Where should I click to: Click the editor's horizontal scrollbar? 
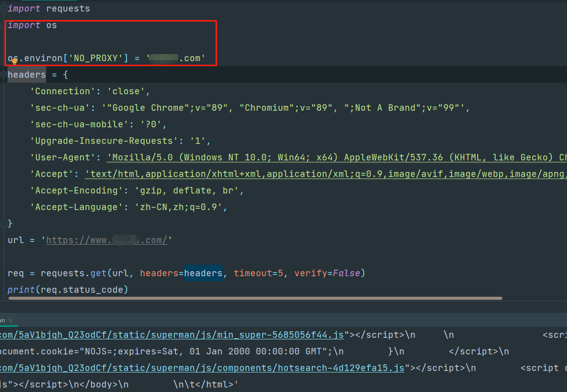(x=255, y=298)
